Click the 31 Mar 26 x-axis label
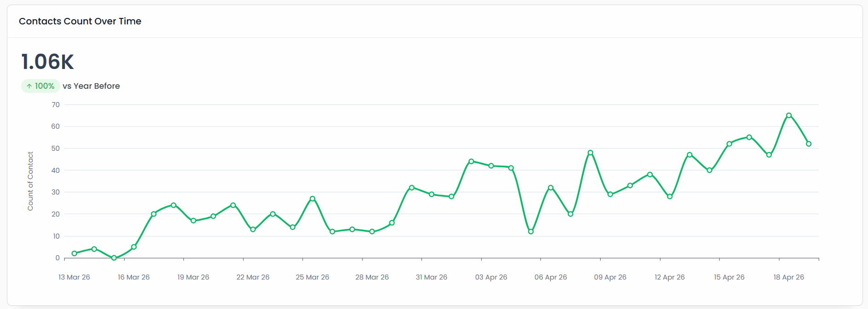Image resolution: width=868 pixels, height=309 pixels. [431, 277]
